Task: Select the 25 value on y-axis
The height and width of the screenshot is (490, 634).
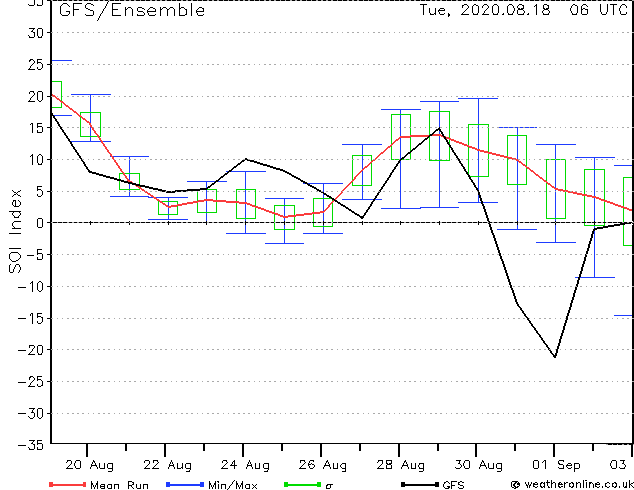Action: click(36, 64)
